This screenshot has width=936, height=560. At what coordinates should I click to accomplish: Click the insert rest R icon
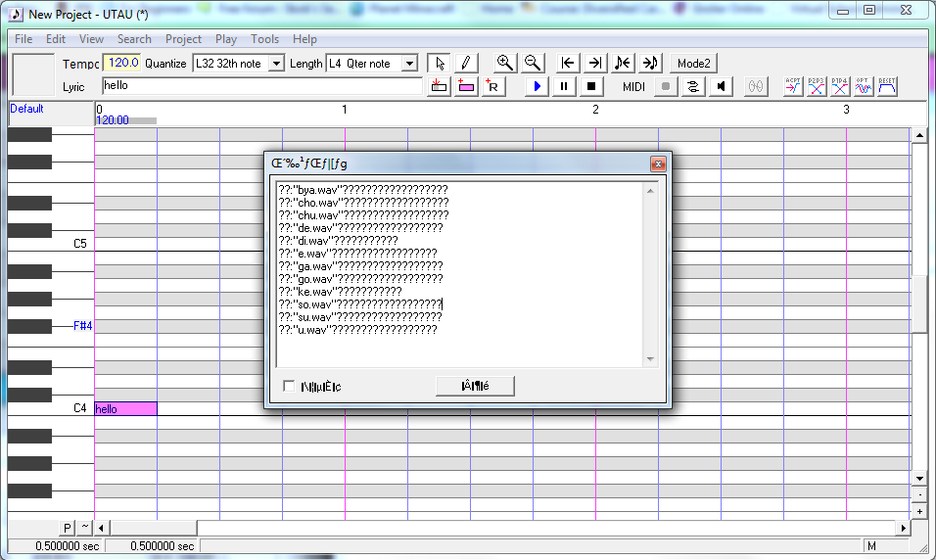pyautogui.click(x=493, y=86)
